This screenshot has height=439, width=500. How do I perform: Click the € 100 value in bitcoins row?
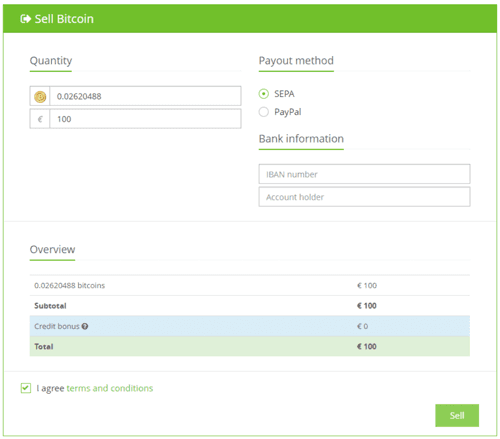(367, 285)
